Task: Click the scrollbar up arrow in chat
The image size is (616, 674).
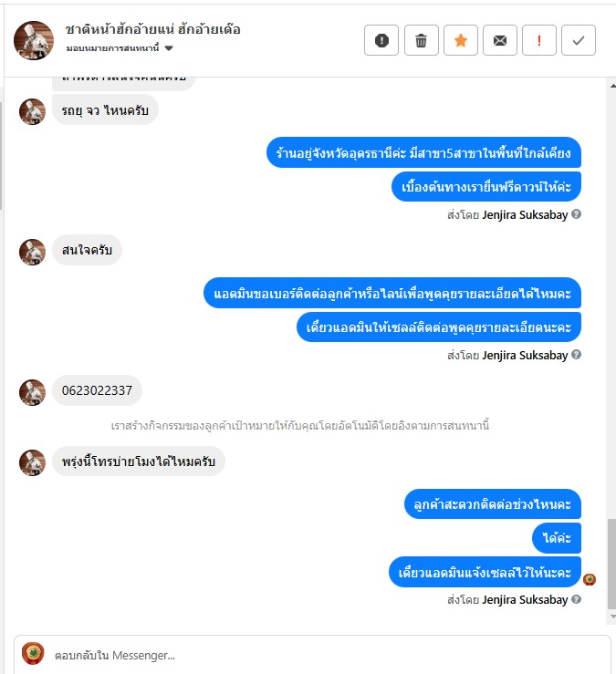Action: [612, 86]
